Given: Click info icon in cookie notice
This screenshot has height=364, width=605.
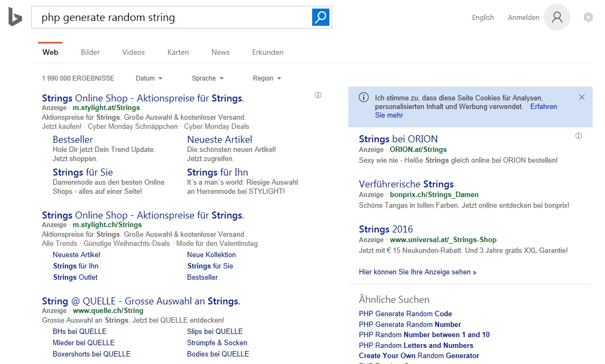Looking at the screenshot, I should point(363,97).
